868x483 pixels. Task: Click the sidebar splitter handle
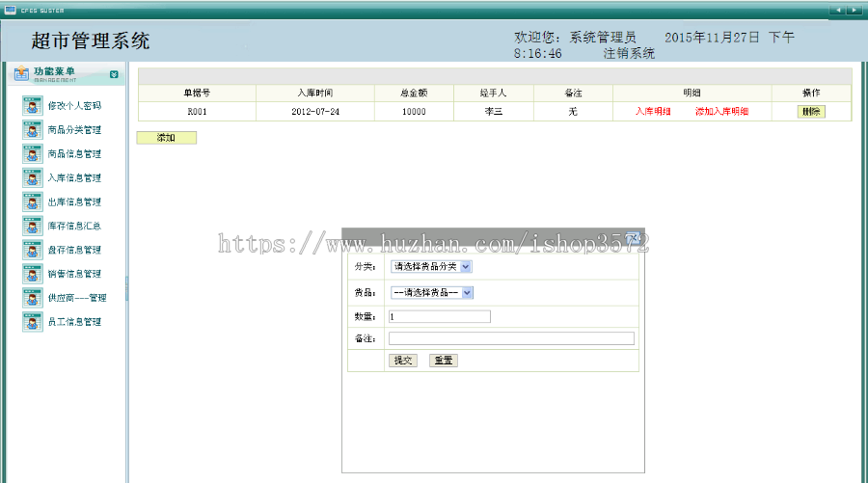(126, 289)
